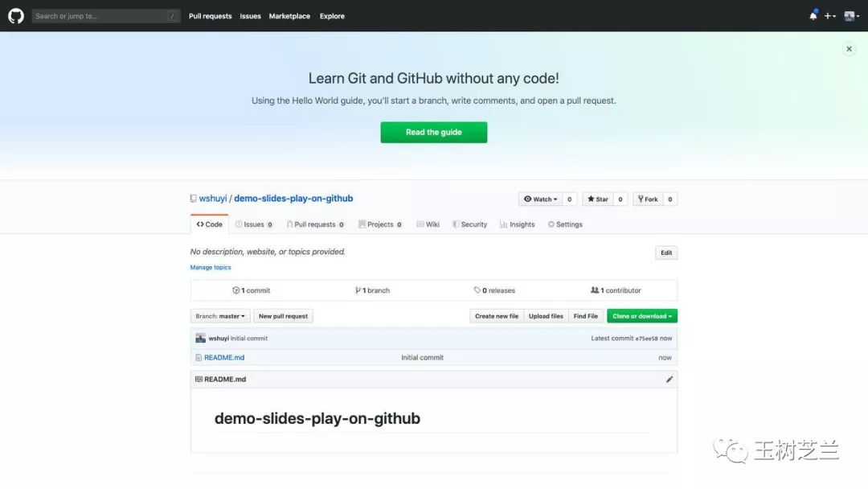Viewport: 868px width, 489px height.
Task: Expand the Clone or download dropdown
Action: coord(642,316)
